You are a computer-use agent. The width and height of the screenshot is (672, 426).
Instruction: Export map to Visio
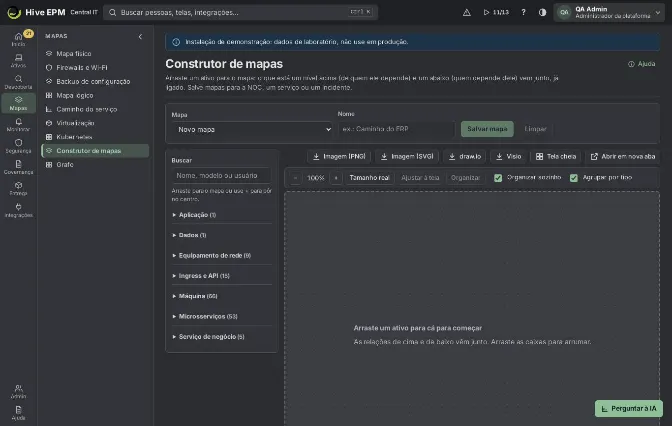pos(509,156)
